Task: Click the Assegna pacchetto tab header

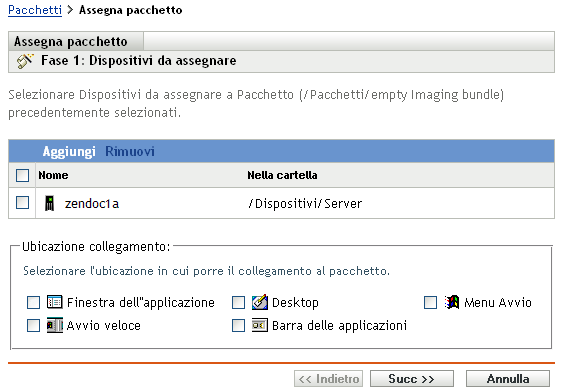Action: click(76, 42)
